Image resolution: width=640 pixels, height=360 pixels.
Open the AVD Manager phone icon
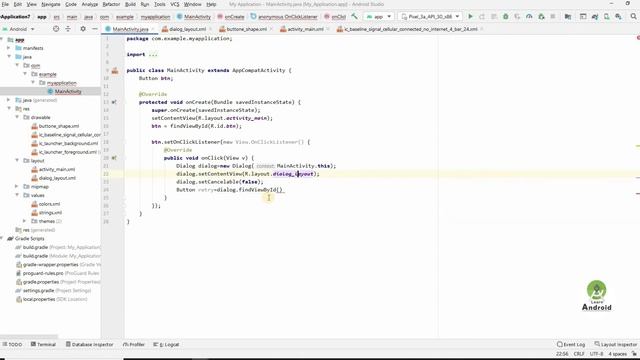[x=607, y=17]
